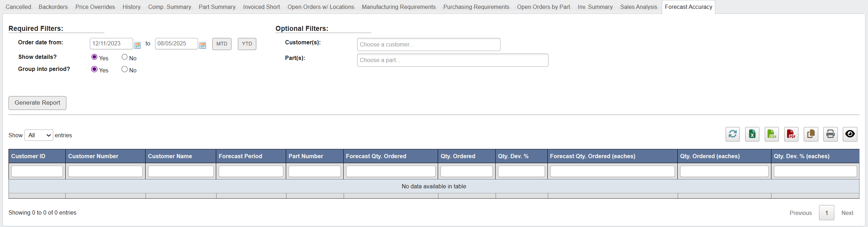Viewport: 868px width, 227px height.
Task: Export table to Excel
Action: (x=752, y=134)
